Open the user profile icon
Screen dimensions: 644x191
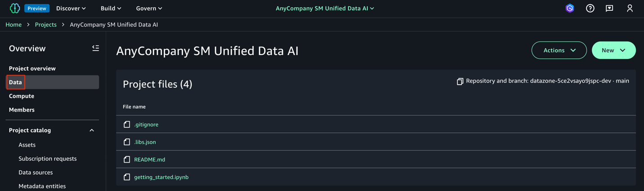click(630, 8)
